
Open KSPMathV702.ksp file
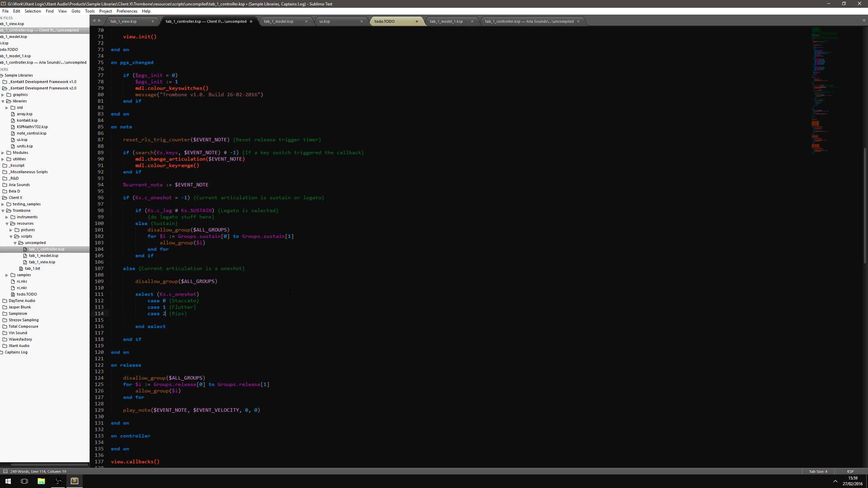coord(32,127)
